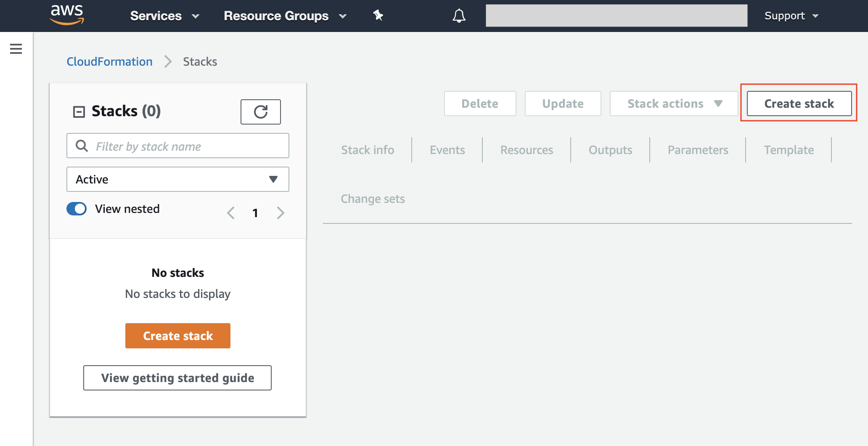868x446 pixels.
Task: Click the AWS logo home icon
Action: (67, 16)
